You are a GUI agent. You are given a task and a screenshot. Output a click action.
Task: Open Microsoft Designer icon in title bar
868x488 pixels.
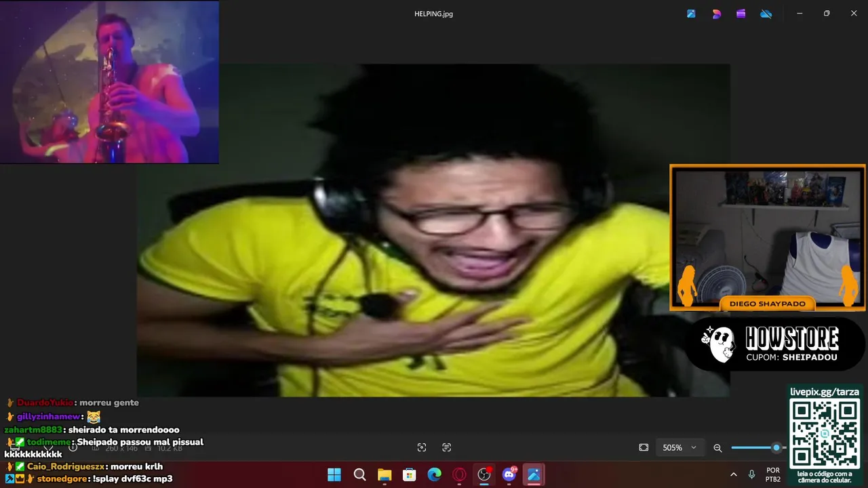pos(716,14)
